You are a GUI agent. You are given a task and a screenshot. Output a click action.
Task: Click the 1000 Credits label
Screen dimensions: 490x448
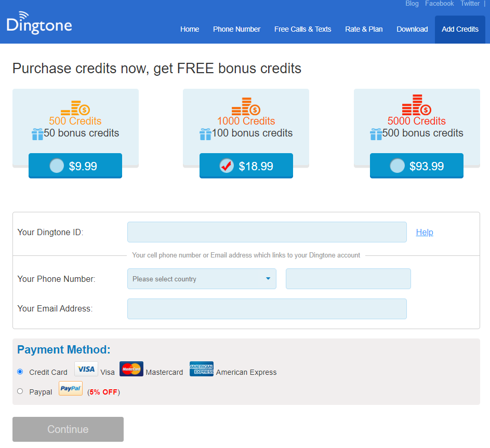(x=246, y=121)
